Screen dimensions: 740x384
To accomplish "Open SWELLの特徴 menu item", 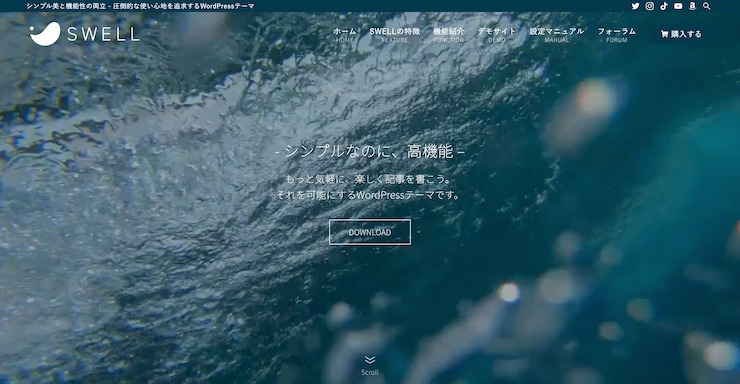I will tap(395, 34).
